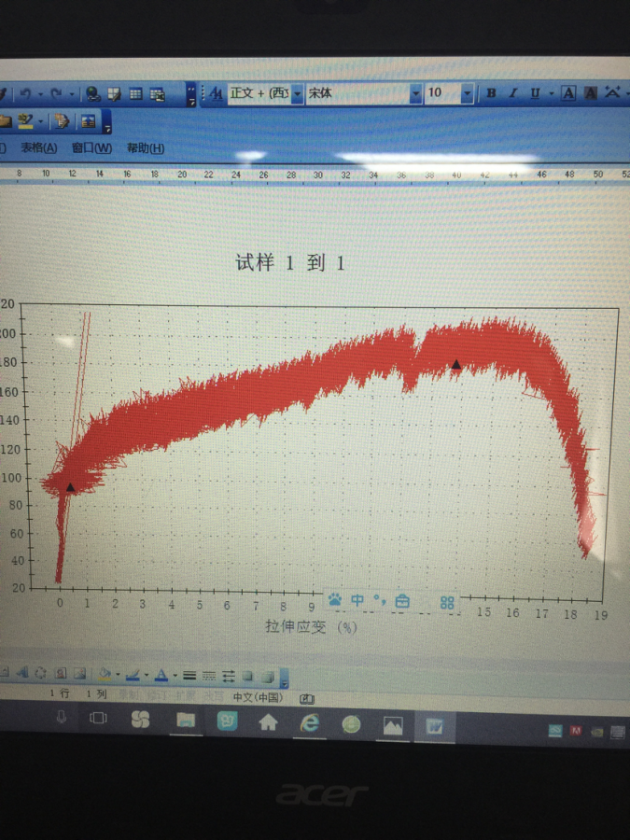The image size is (630, 840).
Task: Click the Character Scaling icon
Action: tap(611, 92)
